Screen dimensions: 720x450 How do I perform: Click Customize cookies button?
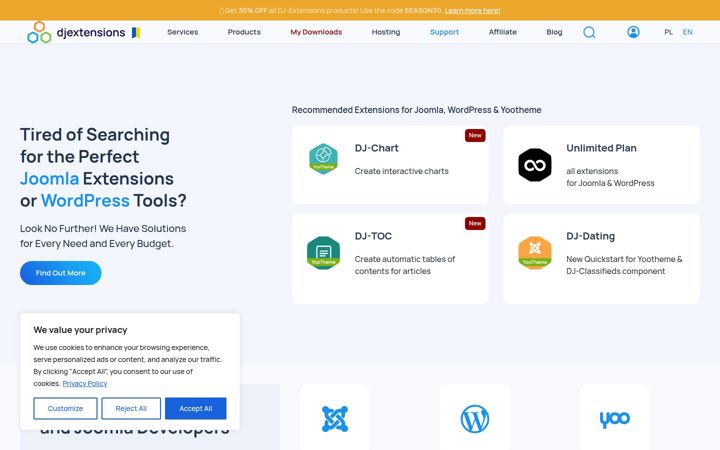click(65, 408)
